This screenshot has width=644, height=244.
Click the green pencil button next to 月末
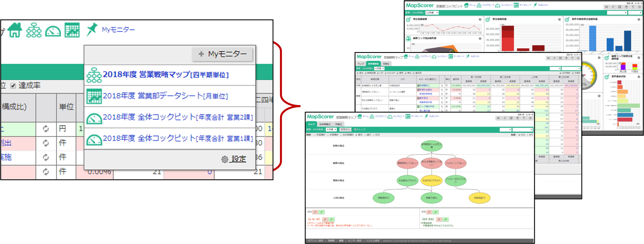[436, 212]
